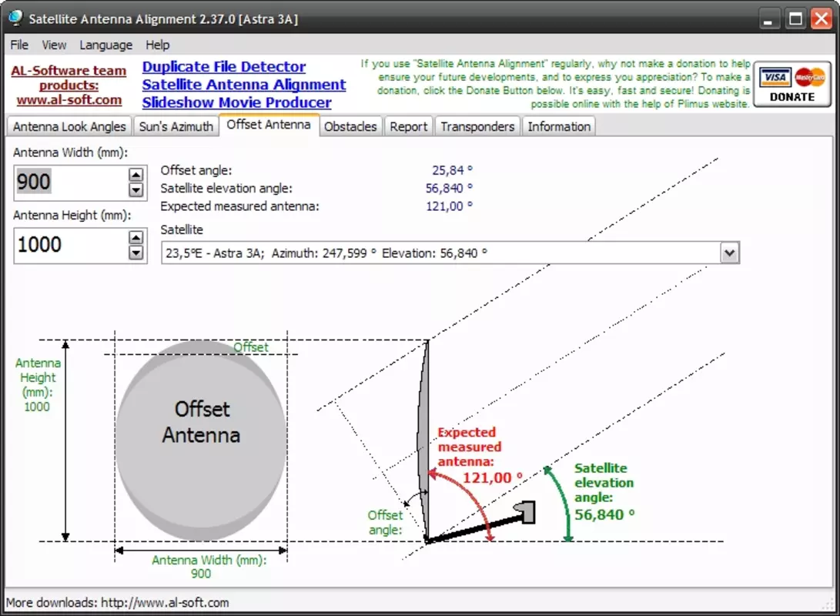Click the Visa/MasterCard DONATE button
The width and height of the screenshot is (840, 616).
791,85
